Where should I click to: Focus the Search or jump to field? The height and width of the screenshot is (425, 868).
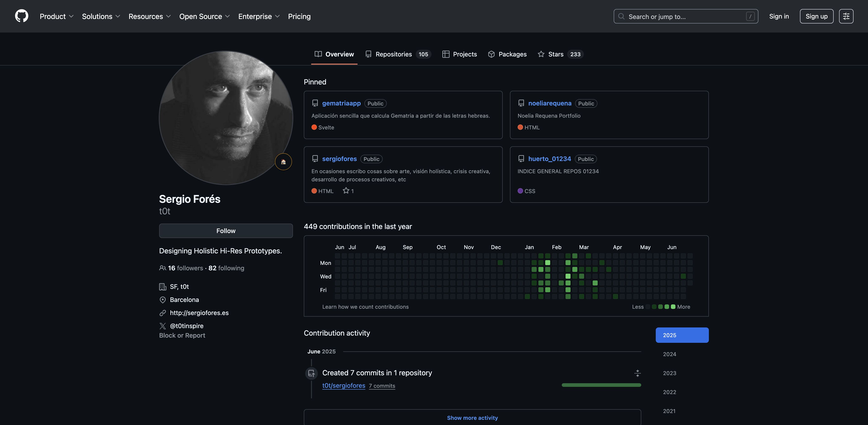pos(686,16)
